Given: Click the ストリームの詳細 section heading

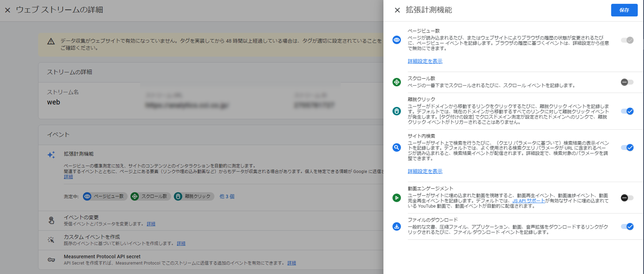Looking at the screenshot, I should tap(69, 72).
